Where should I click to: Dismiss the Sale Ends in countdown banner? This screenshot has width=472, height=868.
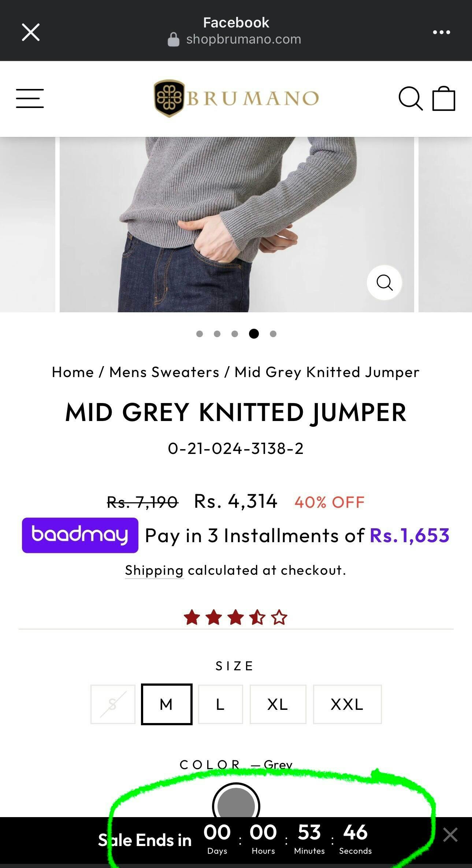click(450, 835)
